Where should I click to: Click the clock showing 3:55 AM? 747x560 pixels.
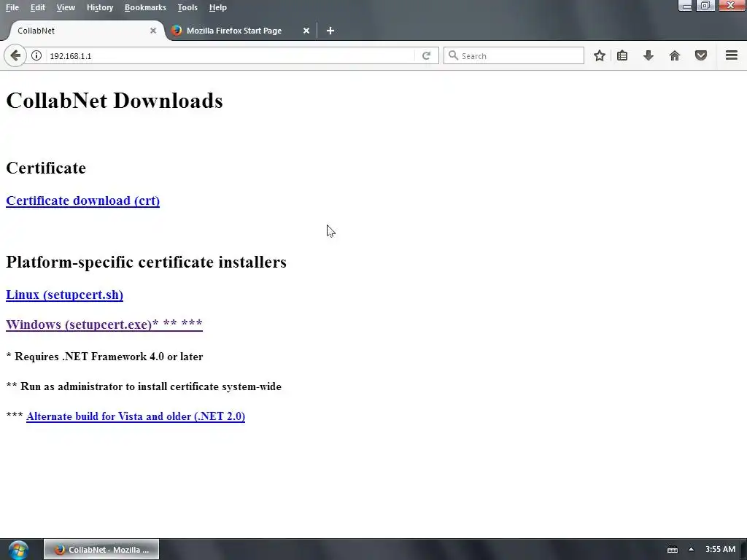tap(720, 550)
